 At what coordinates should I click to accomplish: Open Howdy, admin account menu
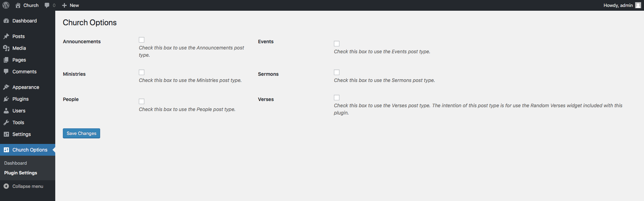coord(618,5)
